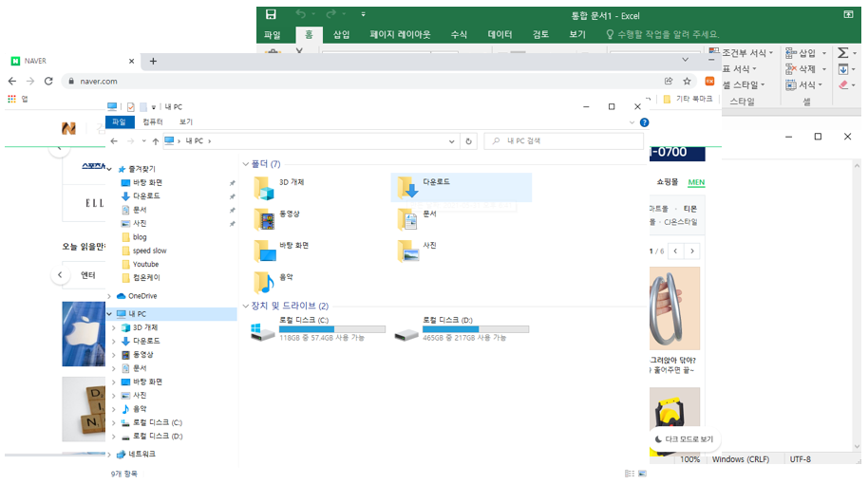Close the NAVER browser tab

click(131, 61)
